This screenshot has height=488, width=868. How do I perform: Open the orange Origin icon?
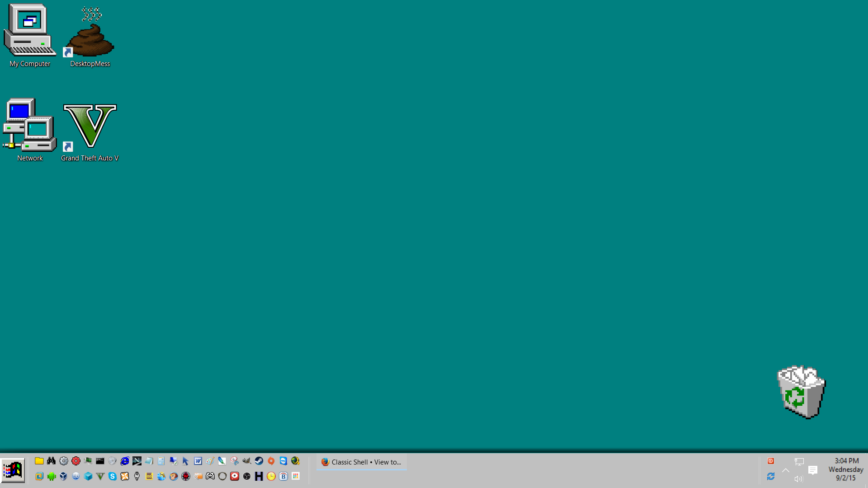tap(271, 461)
